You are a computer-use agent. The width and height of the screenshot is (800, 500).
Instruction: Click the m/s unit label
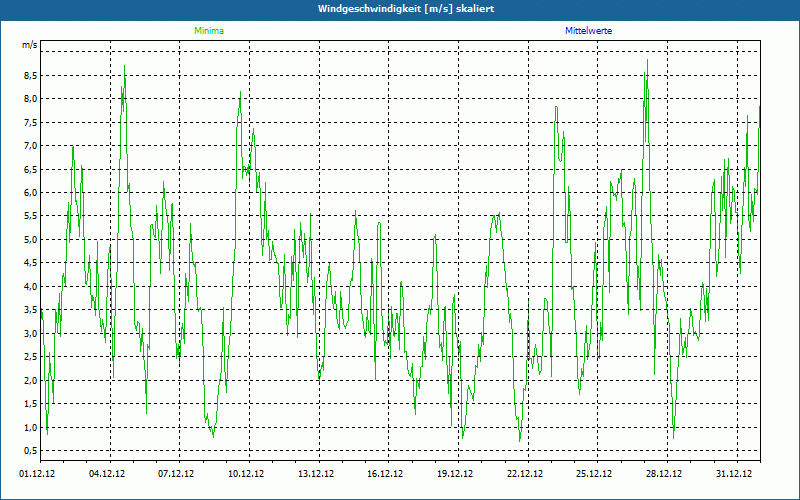(x=30, y=45)
